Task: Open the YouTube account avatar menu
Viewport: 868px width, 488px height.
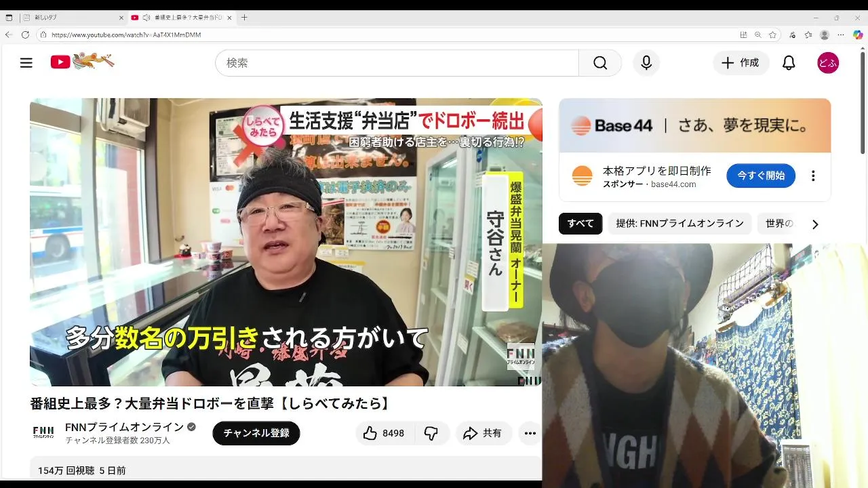Action: [x=828, y=63]
